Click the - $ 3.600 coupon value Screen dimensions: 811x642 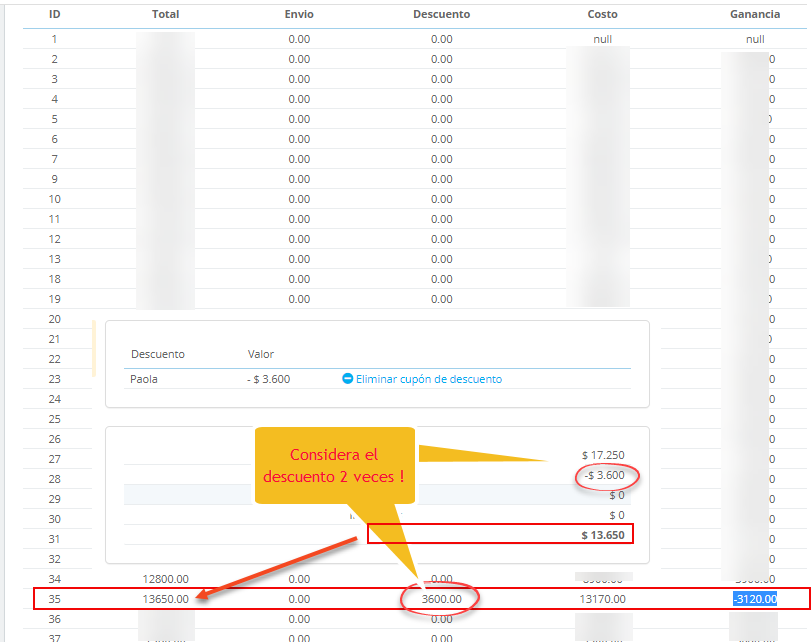point(268,379)
